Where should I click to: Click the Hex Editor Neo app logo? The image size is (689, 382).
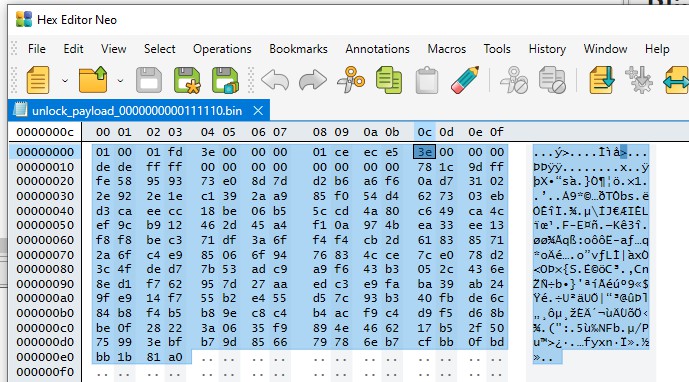tap(24, 20)
